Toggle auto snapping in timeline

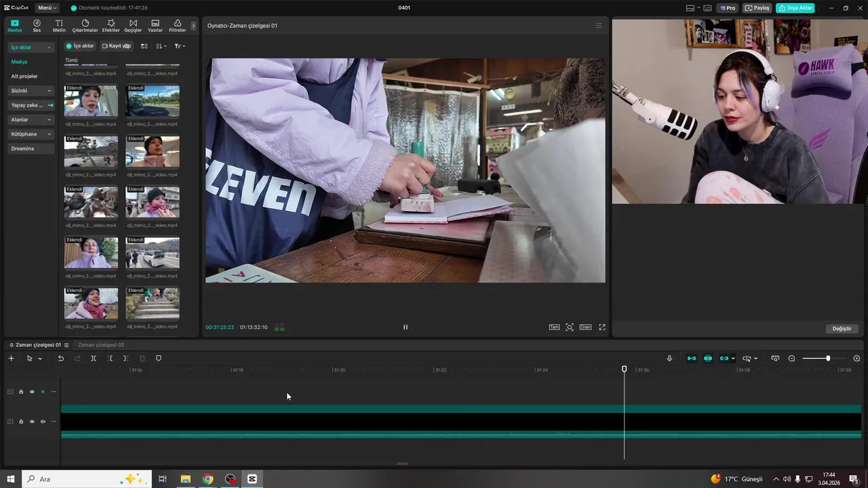(708, 359)
